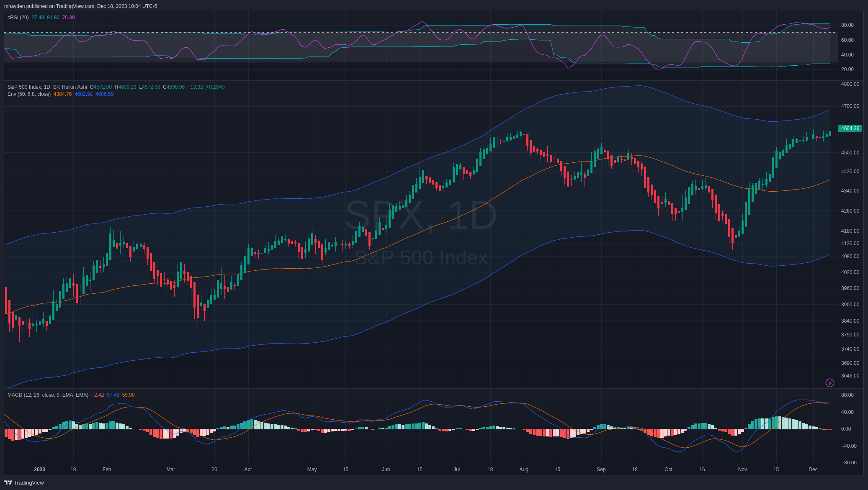The width and height of the screenshot is (868, 490).
Task: Click the Jul label on time axis
Action: pos(457,469)
